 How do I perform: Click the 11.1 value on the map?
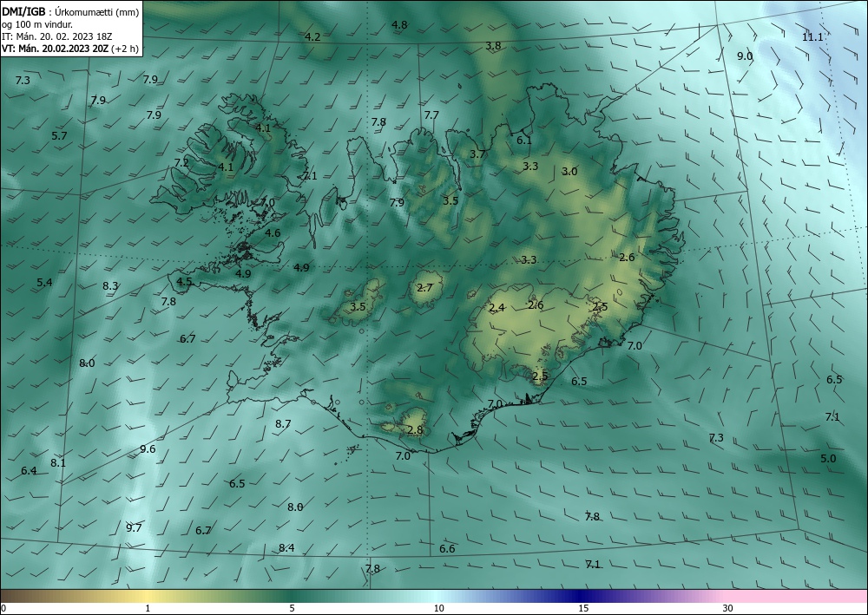click(812, 37)
